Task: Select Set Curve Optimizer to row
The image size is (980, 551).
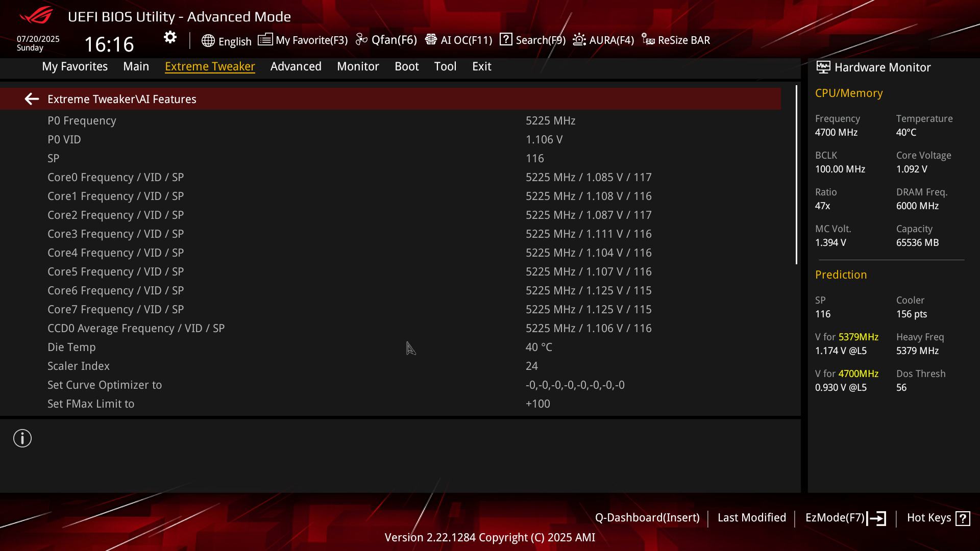Action: point(105,385)
